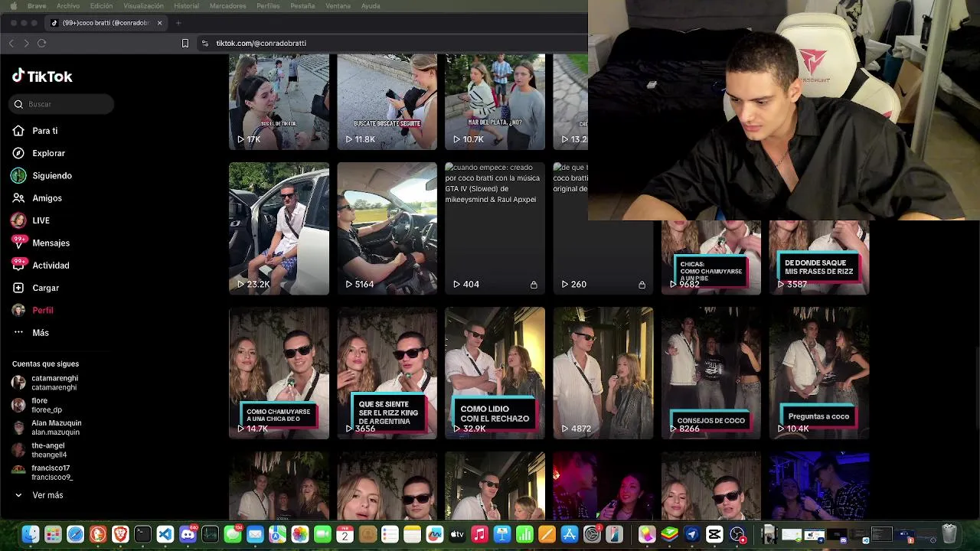Open the Archivo menu

point(67,5)
